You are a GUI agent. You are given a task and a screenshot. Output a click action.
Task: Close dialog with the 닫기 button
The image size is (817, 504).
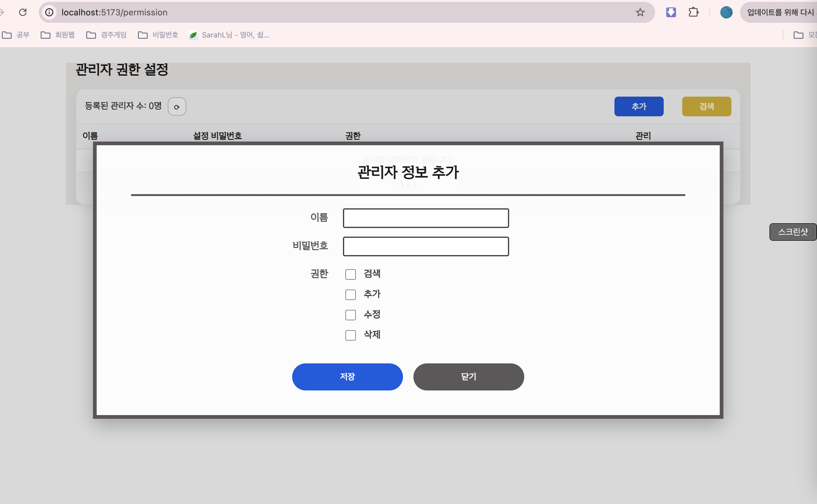pos(469,377)
